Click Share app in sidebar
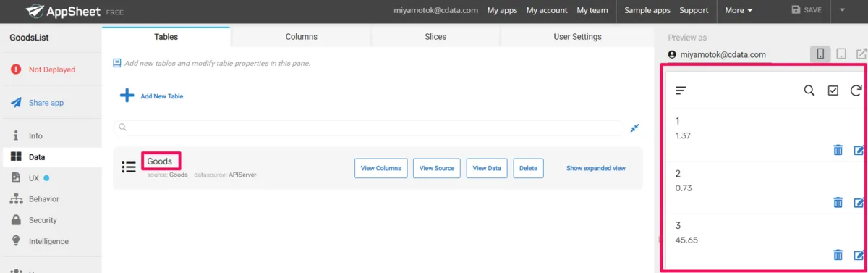Image resolution: width=868 pixels, height=273 pixels. [x=46, y=103]
